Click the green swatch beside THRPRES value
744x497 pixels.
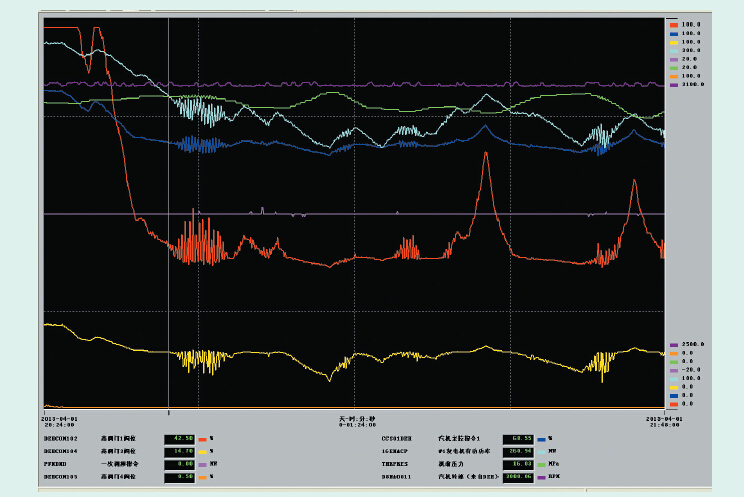(x=541, y=465)
